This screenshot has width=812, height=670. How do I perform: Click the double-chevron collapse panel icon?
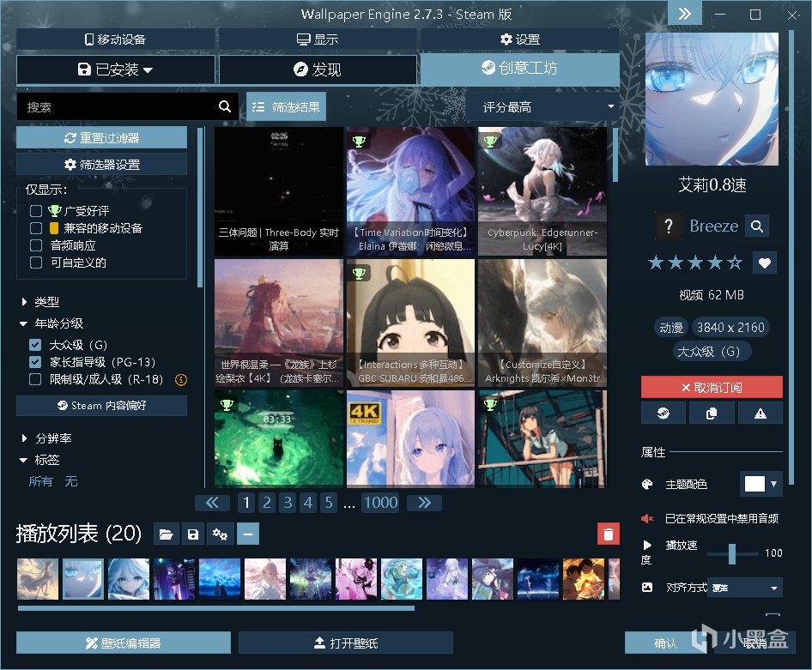tap(685, 14)
